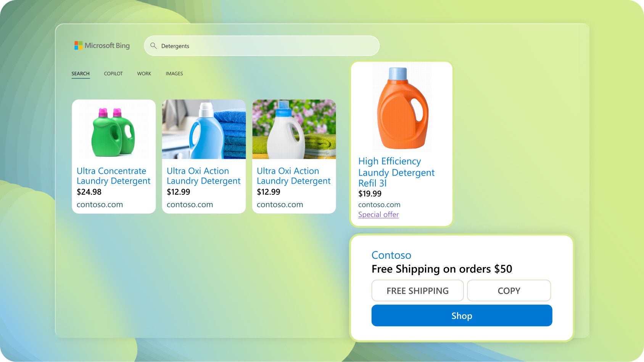
Task: Open the blue detergent bottle thumbnail
Action: click(x=204, y=130)
